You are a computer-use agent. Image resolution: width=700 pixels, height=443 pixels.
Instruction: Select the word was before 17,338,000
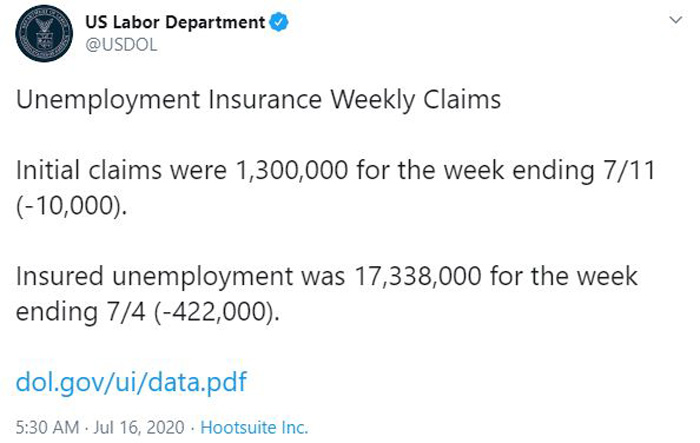tap(324, 277)
